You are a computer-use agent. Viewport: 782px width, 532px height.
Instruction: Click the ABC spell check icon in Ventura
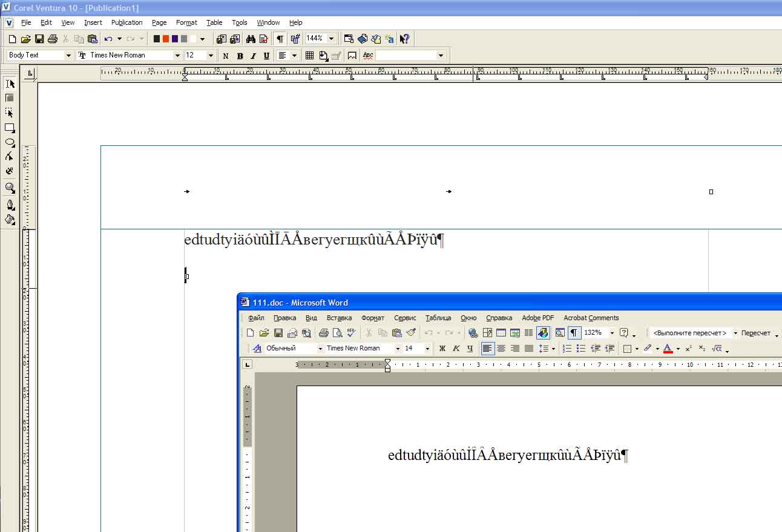(368, 56)
